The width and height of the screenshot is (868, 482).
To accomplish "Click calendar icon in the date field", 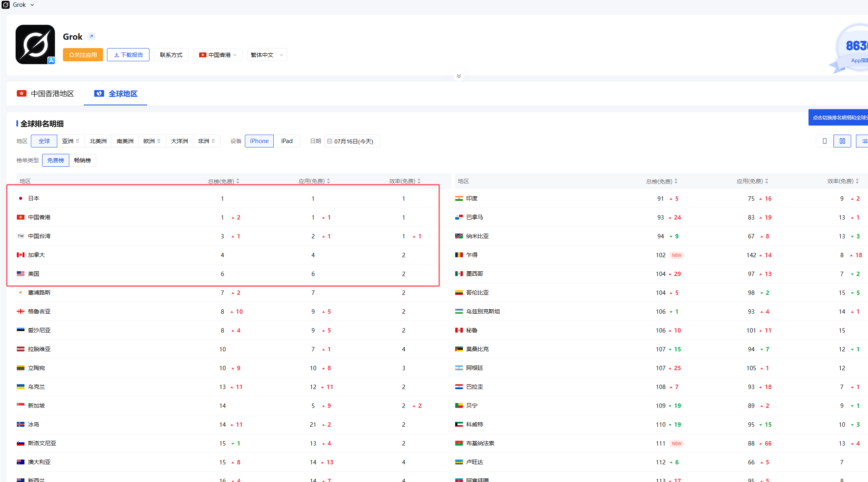I will [329, 141].
